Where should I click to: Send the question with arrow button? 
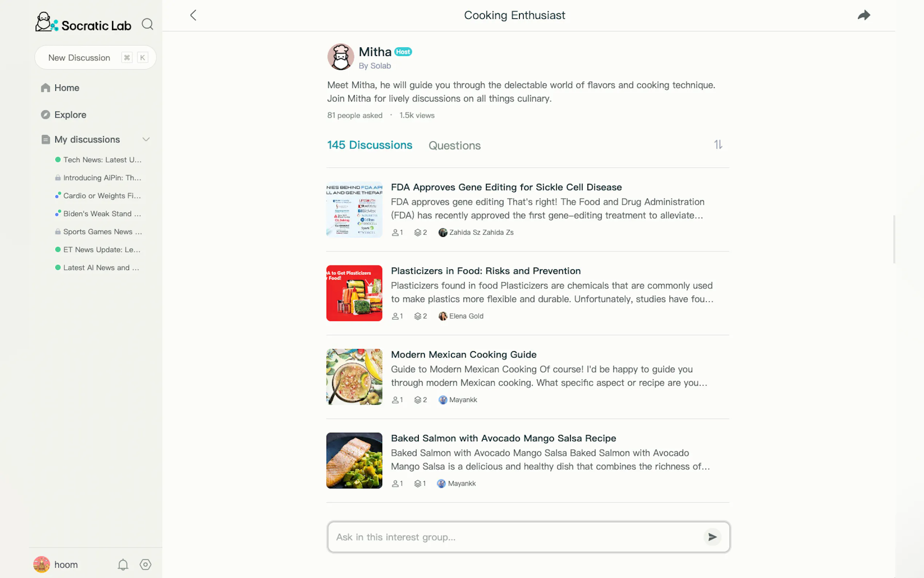tap(712, 537)
